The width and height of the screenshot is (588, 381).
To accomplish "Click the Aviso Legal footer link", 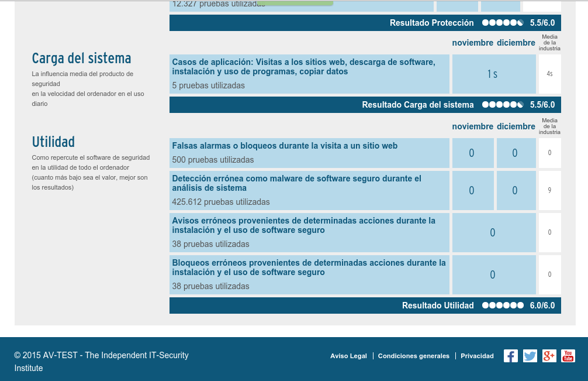I will click(348, 356).
